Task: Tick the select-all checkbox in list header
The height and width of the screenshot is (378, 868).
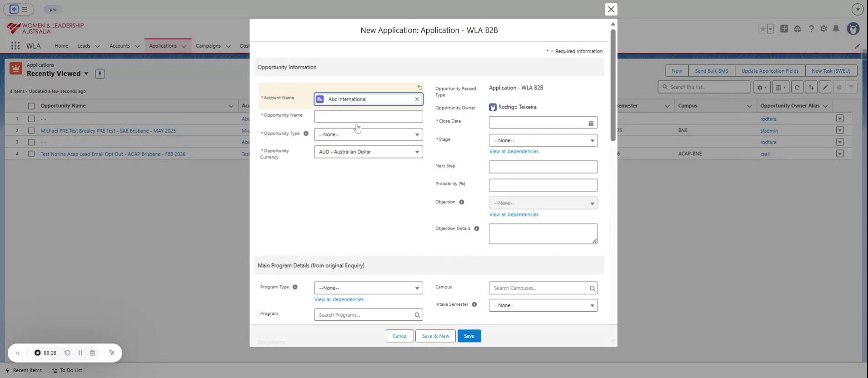Action: coord(31,106)
